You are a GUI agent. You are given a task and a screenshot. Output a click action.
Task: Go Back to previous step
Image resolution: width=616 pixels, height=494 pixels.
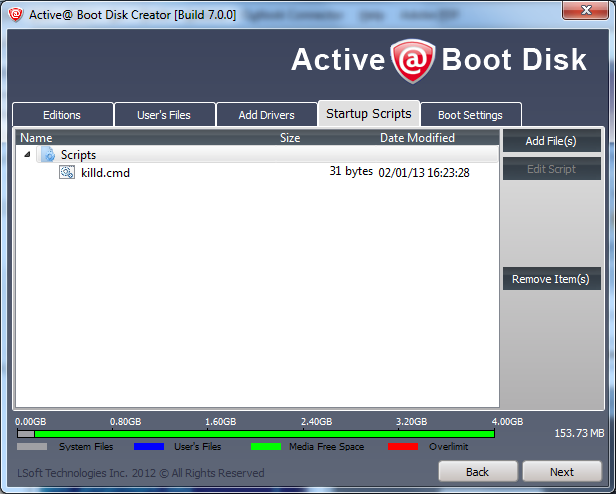(x=478, y=471)
